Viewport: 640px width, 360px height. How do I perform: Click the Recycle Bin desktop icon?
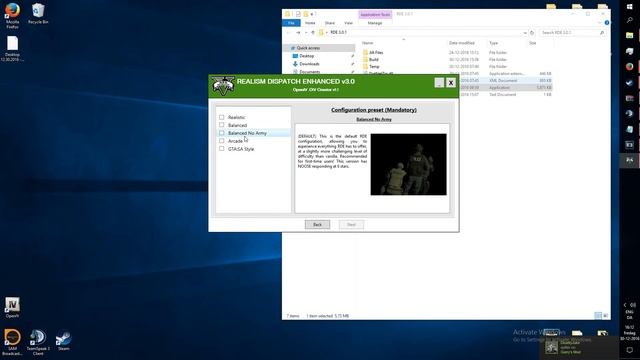[x=38, y=13]
